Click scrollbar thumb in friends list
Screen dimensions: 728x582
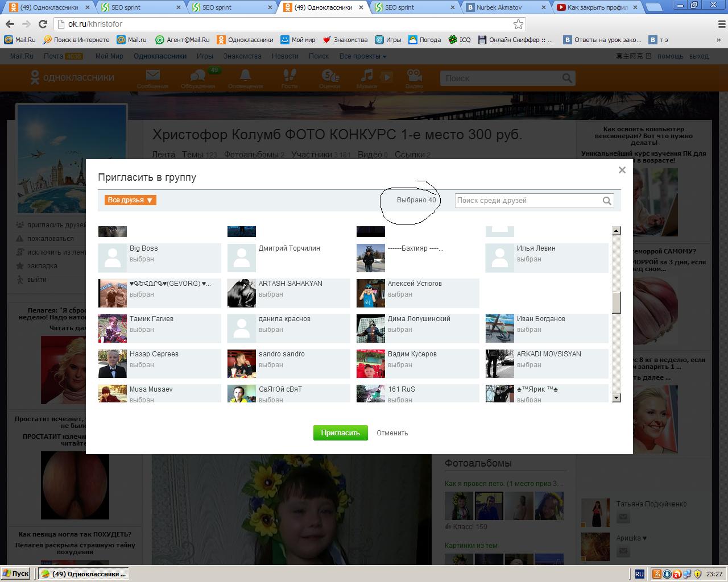pos(616,302)
